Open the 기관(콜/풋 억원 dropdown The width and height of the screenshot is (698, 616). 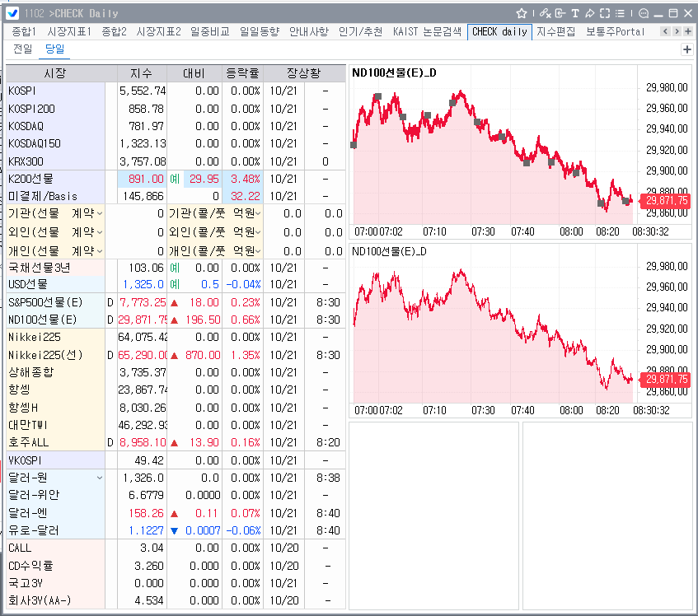pos(258,214)
